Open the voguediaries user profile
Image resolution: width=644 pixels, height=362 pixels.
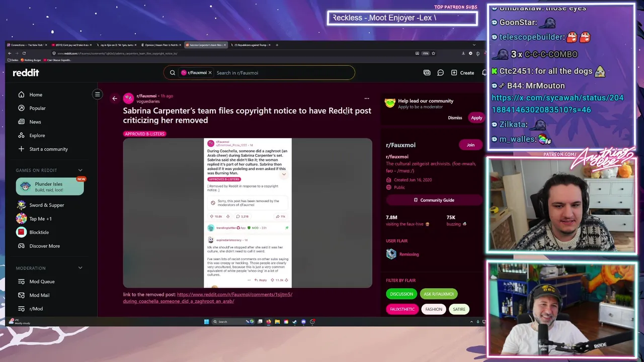(x=148, y=101)
